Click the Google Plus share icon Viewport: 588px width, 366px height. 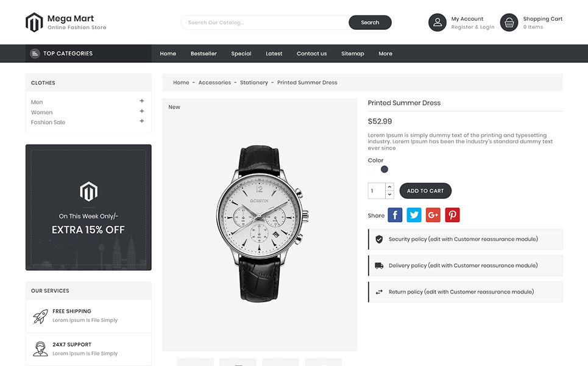pyautogui.click(x=433, y=215)
